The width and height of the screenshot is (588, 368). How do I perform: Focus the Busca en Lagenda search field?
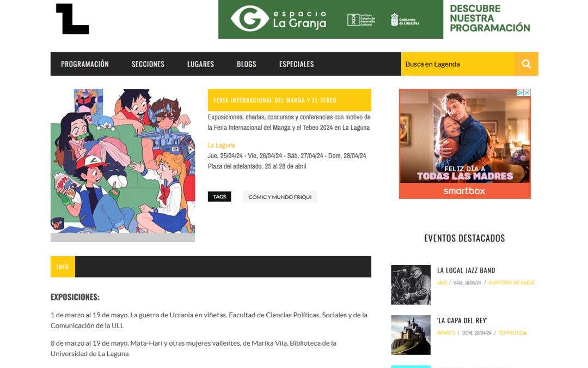coord(457,64)
